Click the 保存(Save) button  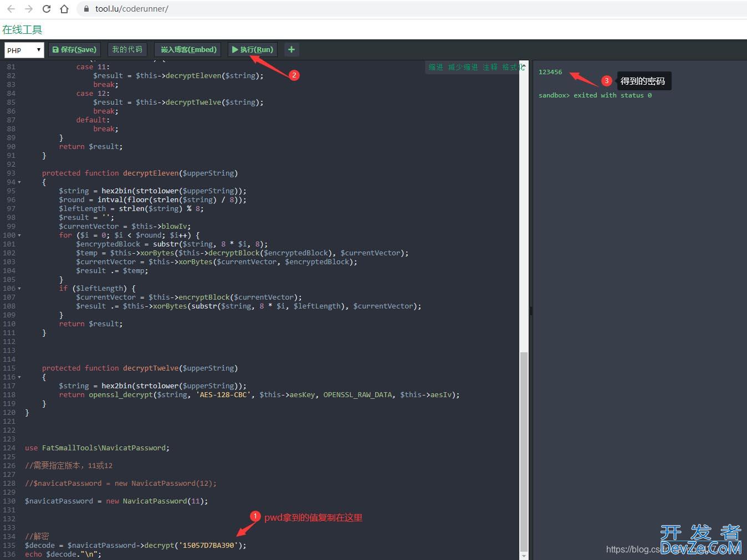point(74,49)
